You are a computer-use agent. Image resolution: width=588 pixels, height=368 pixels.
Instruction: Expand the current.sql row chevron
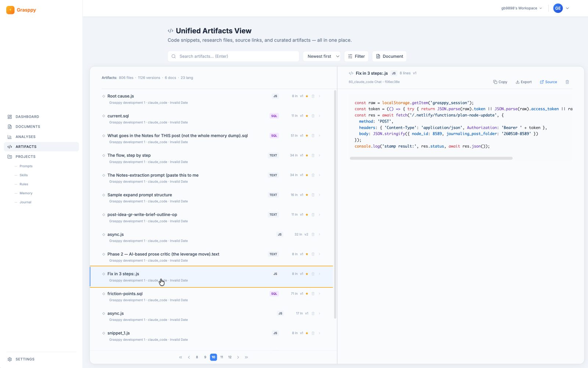pos(319,116)
